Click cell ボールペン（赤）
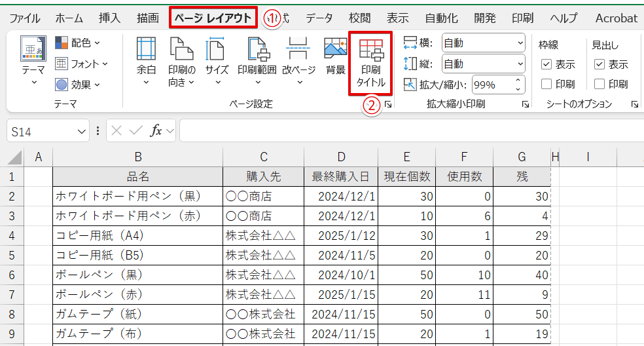The width and height of the screenshot is (644, 346). tap(138, 295)
